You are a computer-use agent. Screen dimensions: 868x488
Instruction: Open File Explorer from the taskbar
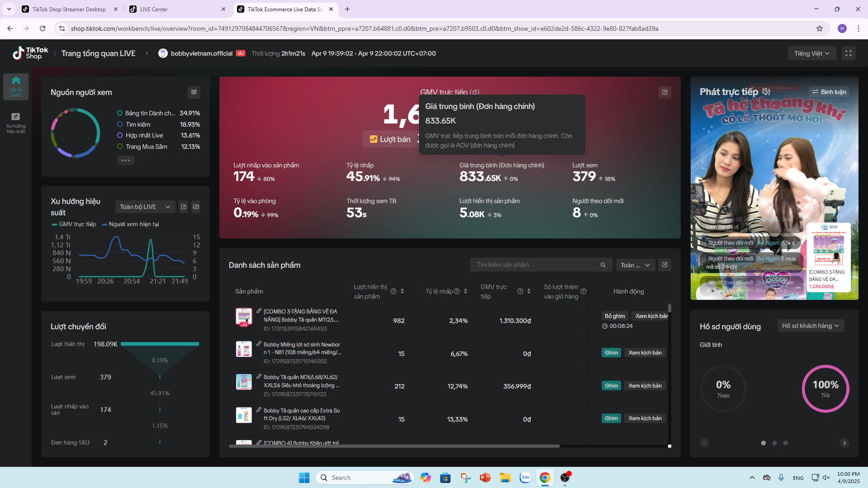tap(505, 478)
